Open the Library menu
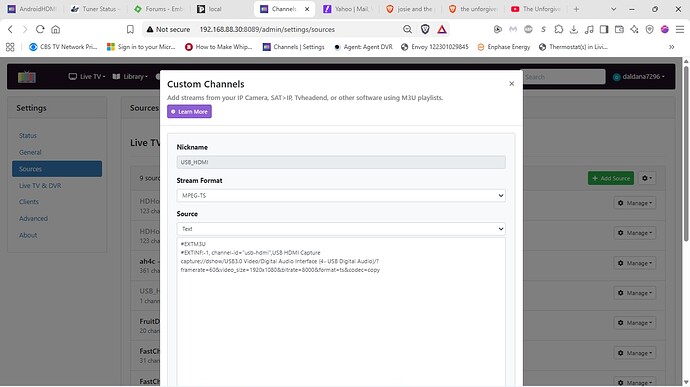 coord(130,77)
